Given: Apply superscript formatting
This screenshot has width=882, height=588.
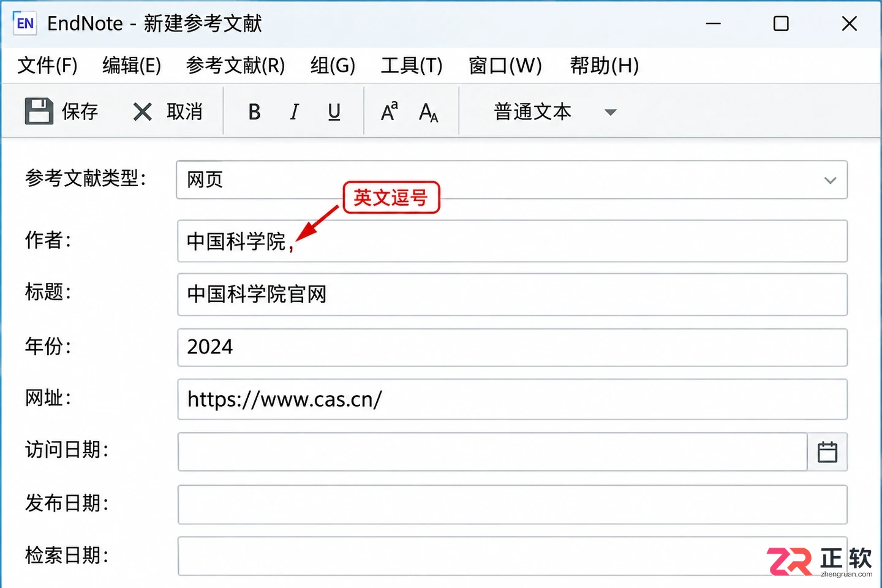Looking at the screenshot, I should pyautogui.click(x=390, y=111).
